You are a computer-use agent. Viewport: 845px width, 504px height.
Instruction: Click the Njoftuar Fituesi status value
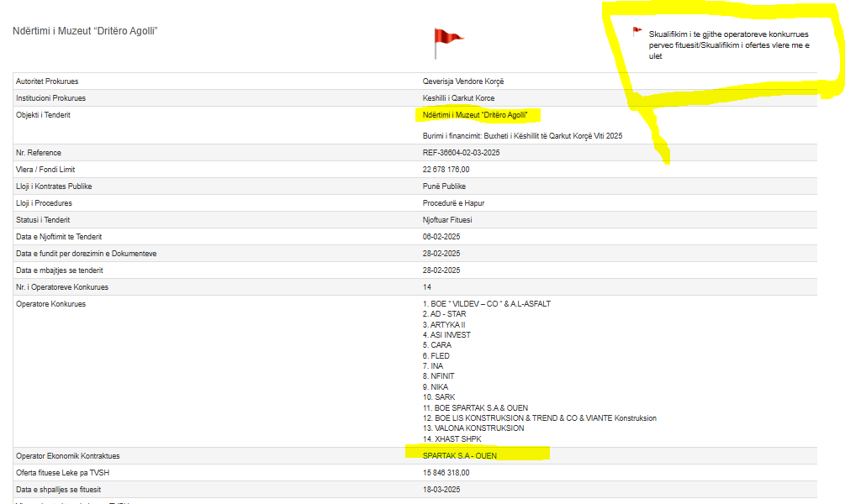[447, 220]
